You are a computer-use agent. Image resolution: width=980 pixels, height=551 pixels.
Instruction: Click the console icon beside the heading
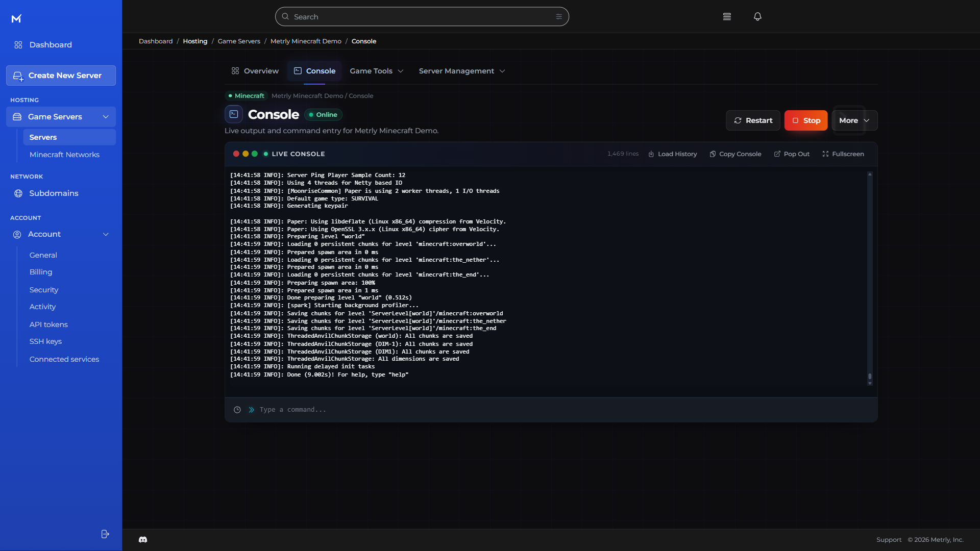pyautogui.click(x=234, y=114)
